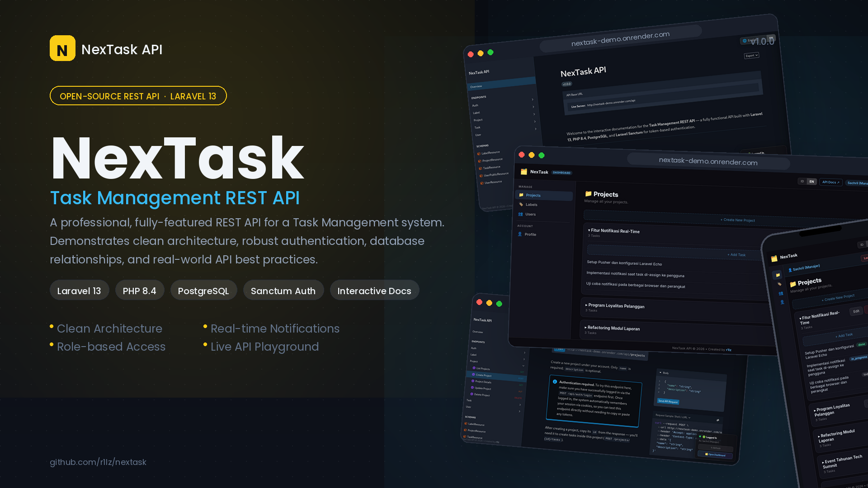The image size is (868, 488).
Task: Click the Update Project bullet icon in docs sidebar
Action: tap(472, 387)
